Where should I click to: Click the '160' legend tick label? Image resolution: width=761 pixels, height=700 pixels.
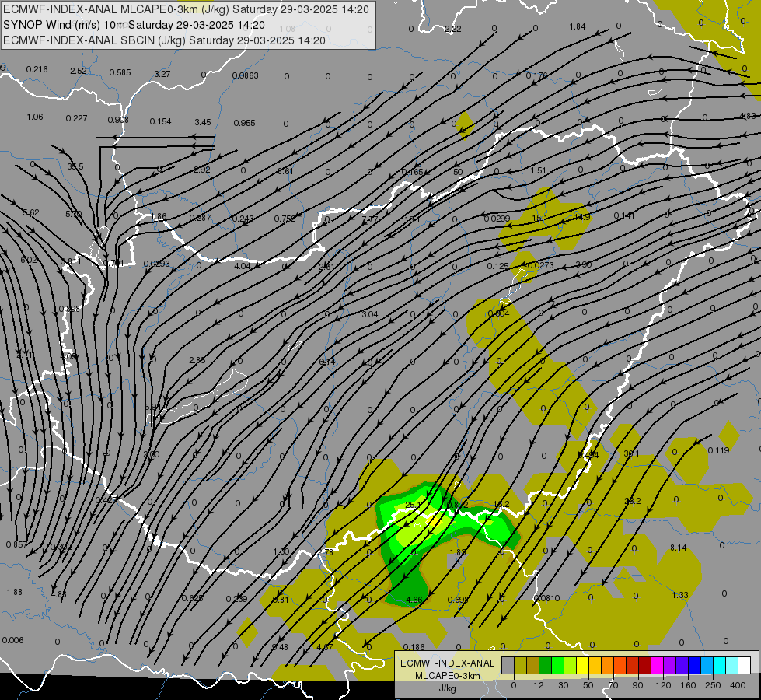688,685
